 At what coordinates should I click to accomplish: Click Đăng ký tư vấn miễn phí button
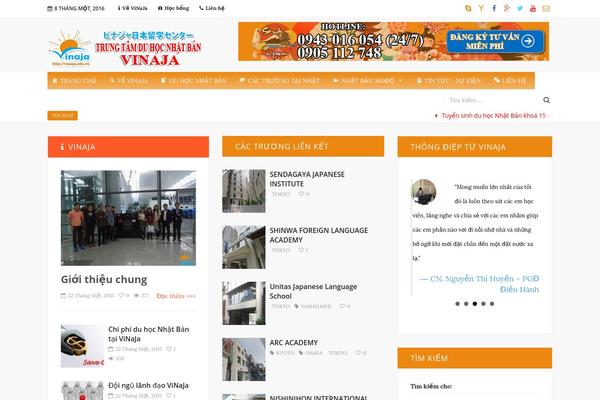[495, 41]
